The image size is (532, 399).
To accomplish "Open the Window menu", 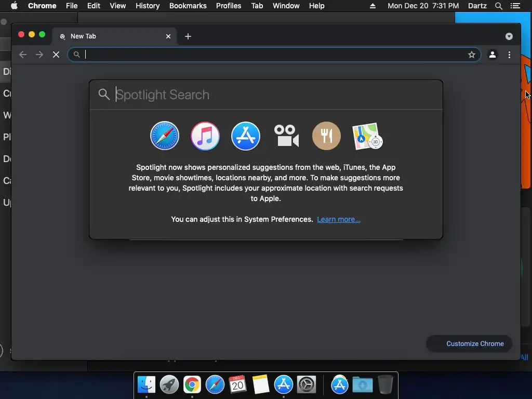I will click(x=286, y=6).
